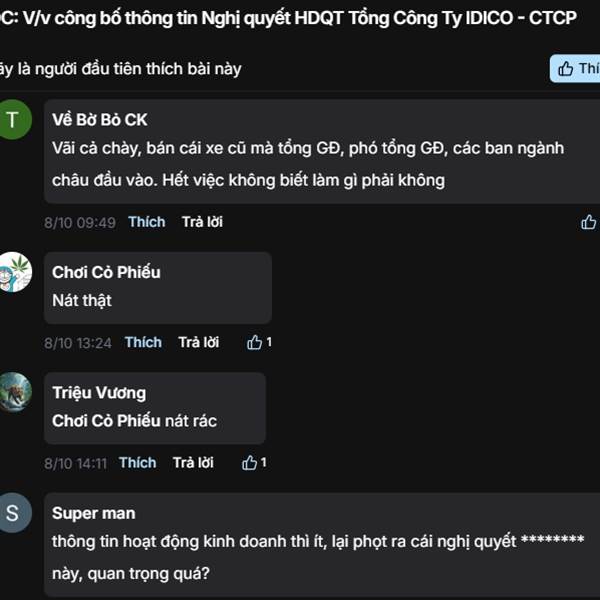Open the Về Bờ Bỏ CK username
The image size is (600, 600).
(x=99, y=120)
